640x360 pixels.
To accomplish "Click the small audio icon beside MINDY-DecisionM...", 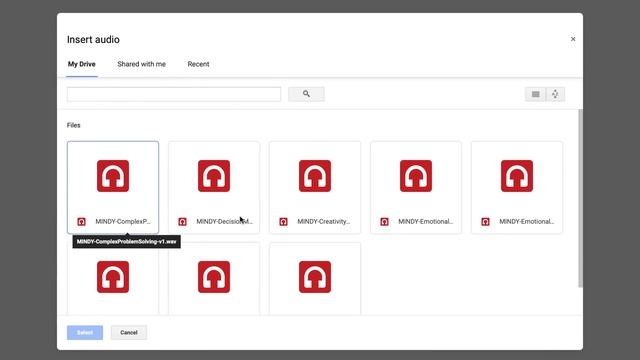I will tap(182, 222).
